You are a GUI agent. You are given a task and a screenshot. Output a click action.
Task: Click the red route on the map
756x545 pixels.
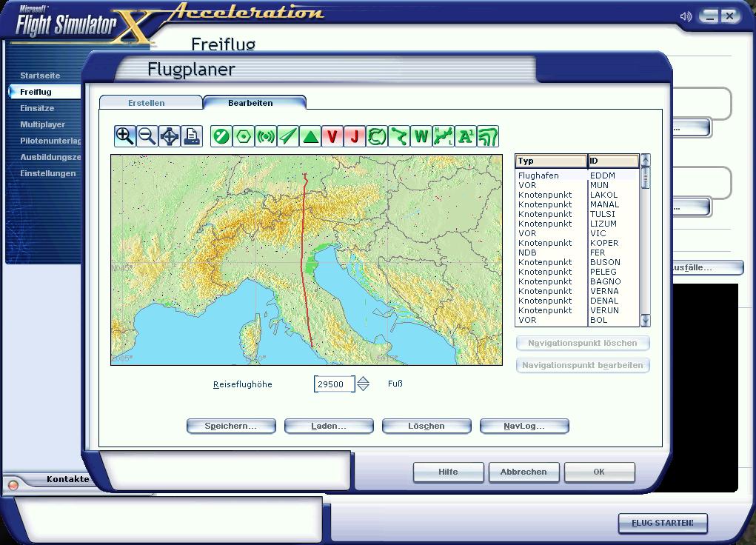pos(304,261)
